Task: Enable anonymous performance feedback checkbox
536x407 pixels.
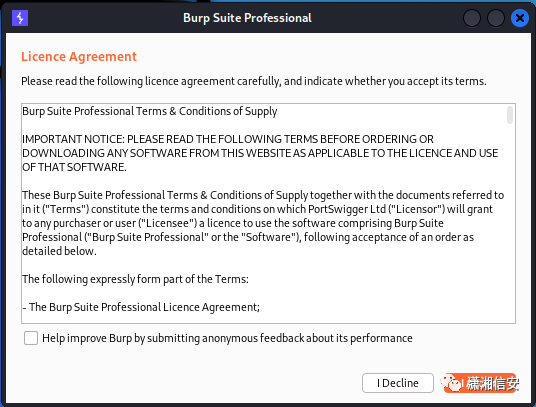Action: point(31,338)
